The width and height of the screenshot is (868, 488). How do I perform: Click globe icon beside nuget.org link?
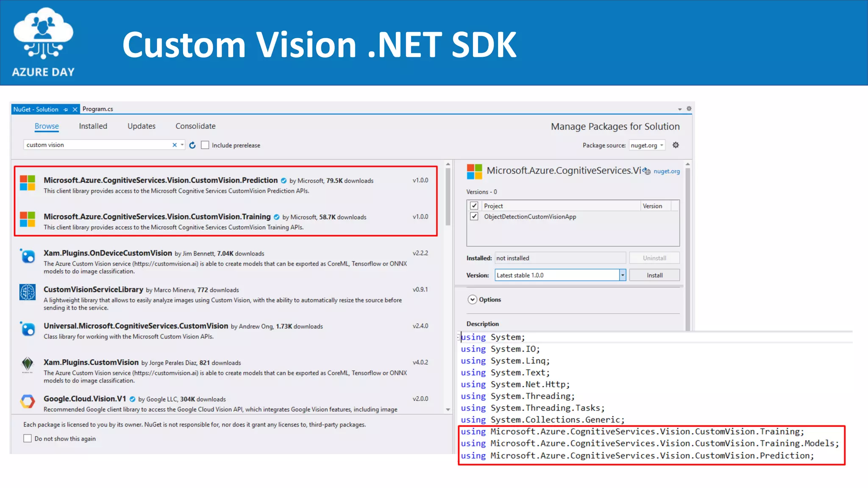pyautogui.click(x=647, y=171)
